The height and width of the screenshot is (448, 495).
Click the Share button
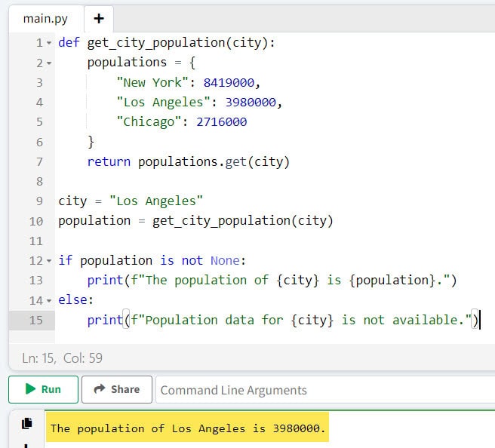coord(117,389)
